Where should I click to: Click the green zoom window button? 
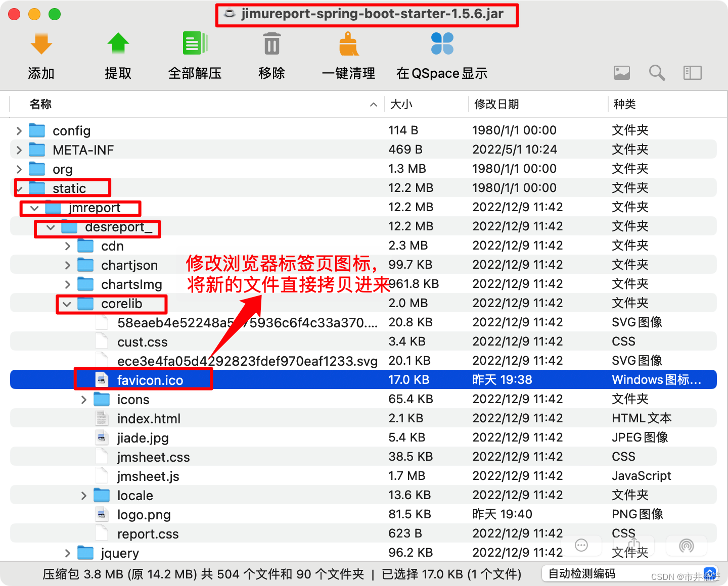[x=55, y=14]
